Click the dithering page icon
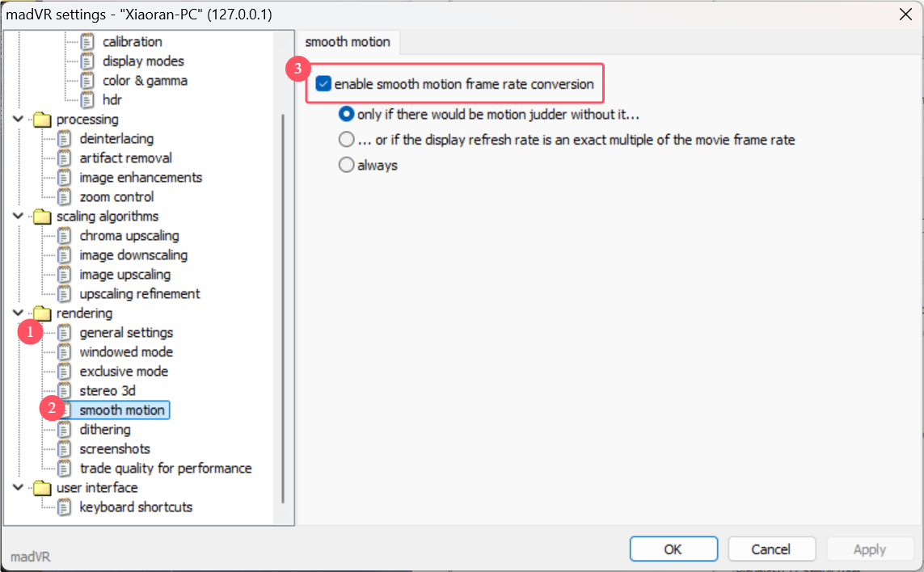Viewport: 924px width, 572px height. [65, 430]
